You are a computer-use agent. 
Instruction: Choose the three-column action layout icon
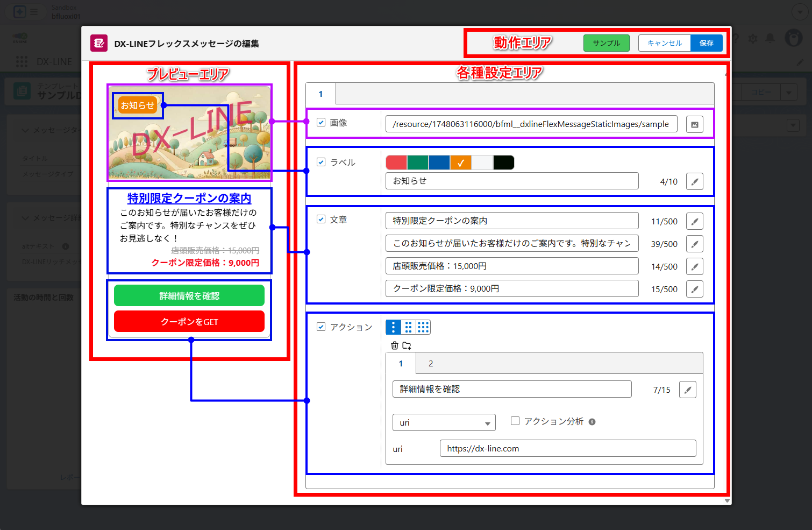tap(423, 327)
